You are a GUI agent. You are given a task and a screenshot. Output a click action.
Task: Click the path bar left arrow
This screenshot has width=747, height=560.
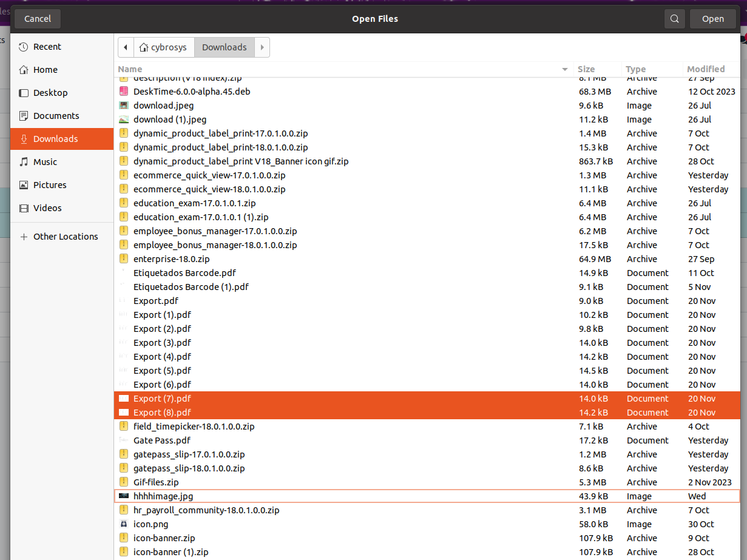126,47
